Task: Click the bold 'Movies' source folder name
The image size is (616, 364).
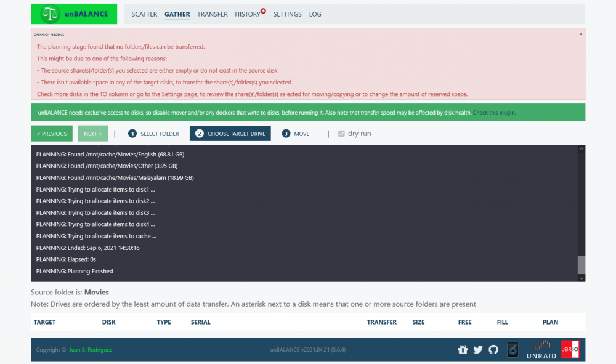Action: pos(96,292)
